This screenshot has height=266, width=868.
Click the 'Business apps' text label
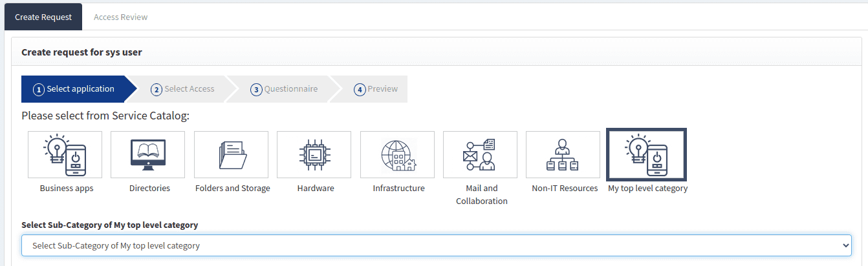coord(67,189)
